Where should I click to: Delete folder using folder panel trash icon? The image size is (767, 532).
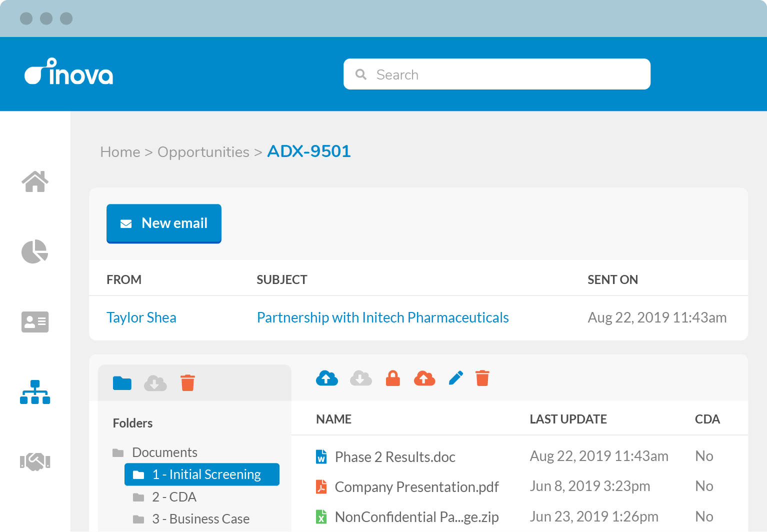tap(187, 382)
